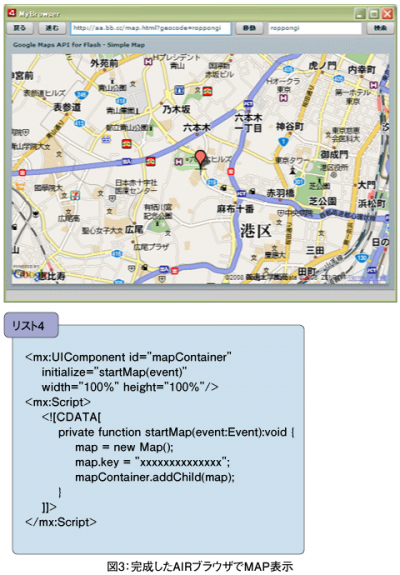Focus the roppongi search text field

[315, 28]
